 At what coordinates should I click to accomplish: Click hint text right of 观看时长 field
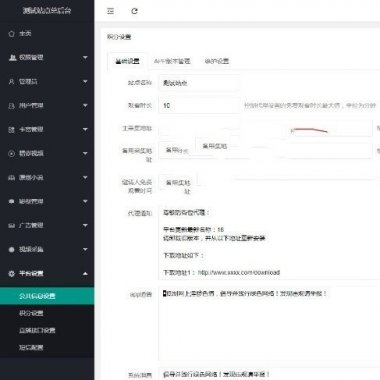pos(310,106)
